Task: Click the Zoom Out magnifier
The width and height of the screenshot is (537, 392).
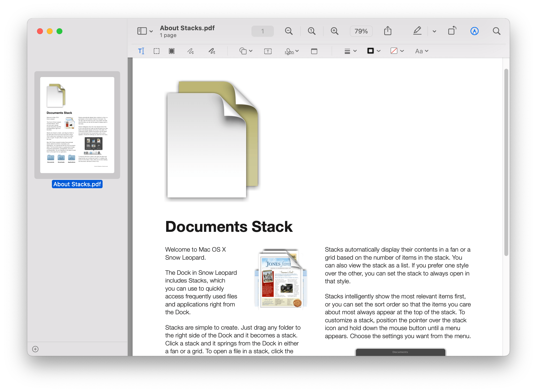Action: pyautogui.click(x=289, y=31)
